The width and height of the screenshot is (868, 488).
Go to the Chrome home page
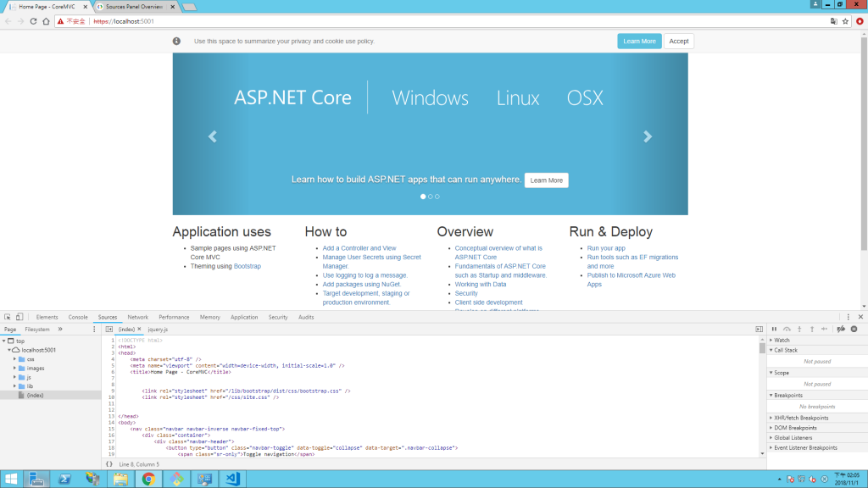pos(46,21)
